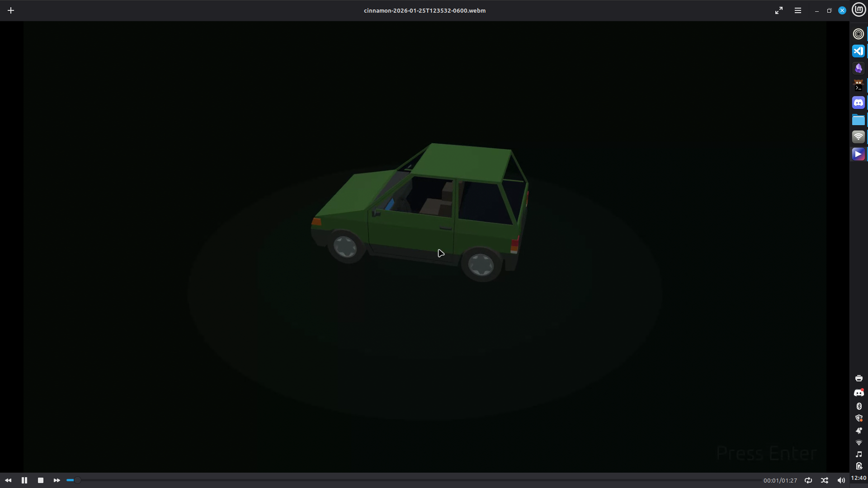Open the hamburger menu
Image resolution: width=868 pixels, height=488 pixels.
(x=798, y=10)
